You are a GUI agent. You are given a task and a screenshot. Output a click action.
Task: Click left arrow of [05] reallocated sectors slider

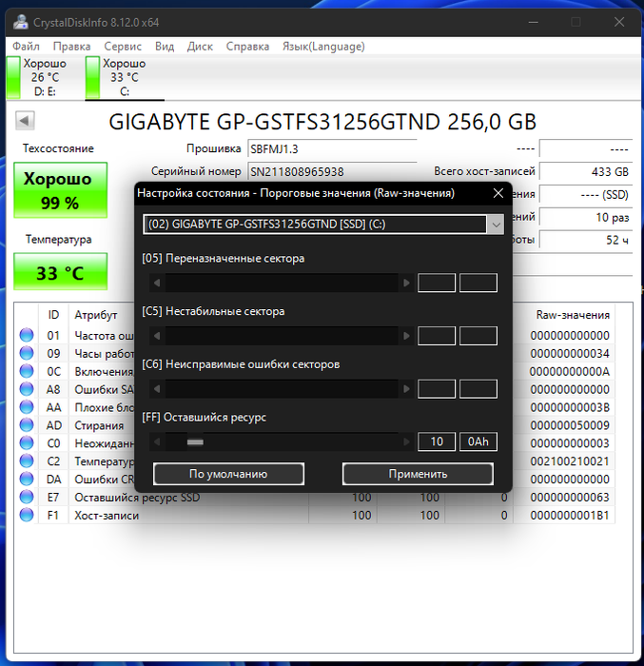[157, 283]
